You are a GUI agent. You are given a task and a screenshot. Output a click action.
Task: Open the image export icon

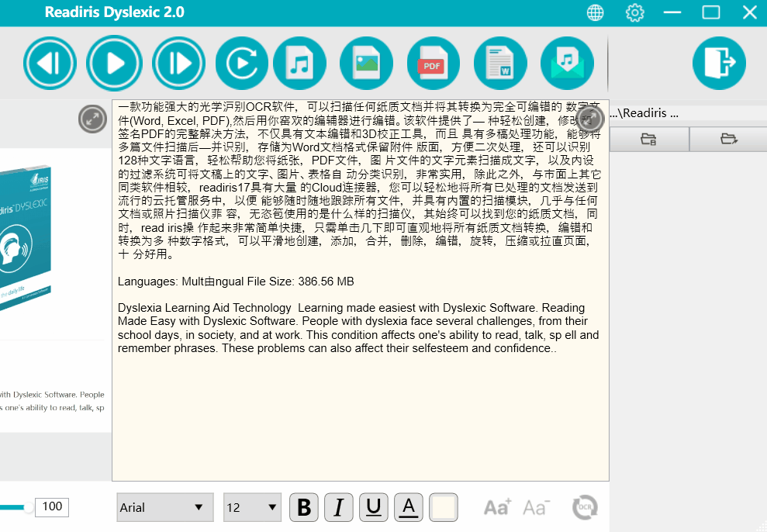[x=366, y=63]
